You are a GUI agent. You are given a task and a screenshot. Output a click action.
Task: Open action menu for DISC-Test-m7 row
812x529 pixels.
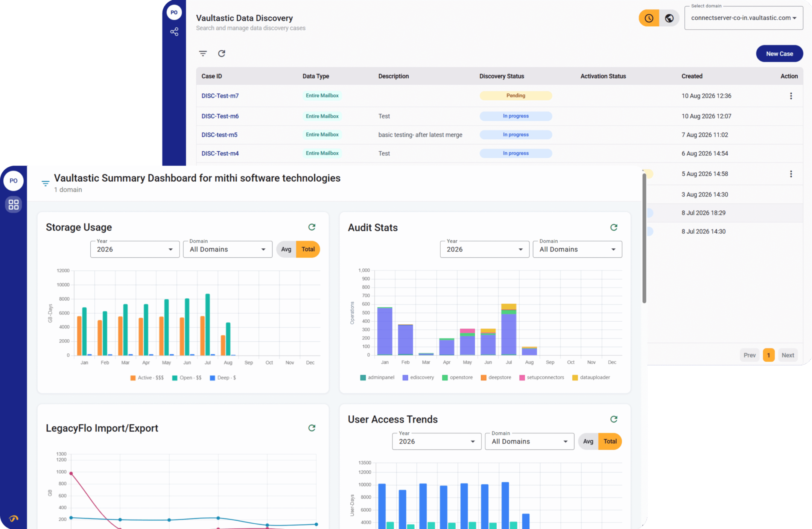click(x=791, y=96)
